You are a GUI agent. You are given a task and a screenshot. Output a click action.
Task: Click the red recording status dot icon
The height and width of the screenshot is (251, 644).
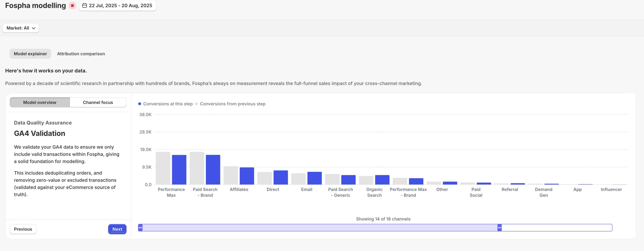[72, 6]
